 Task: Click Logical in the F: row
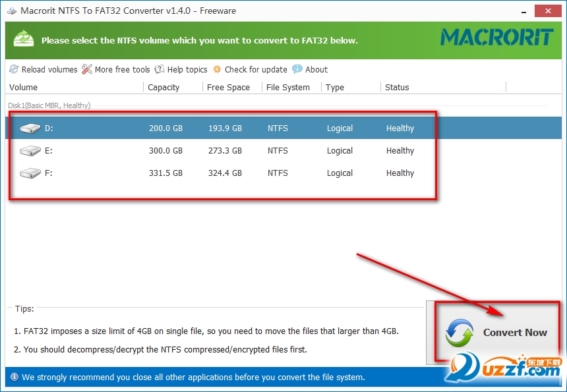pyautogui.click(x=340, y=173)
